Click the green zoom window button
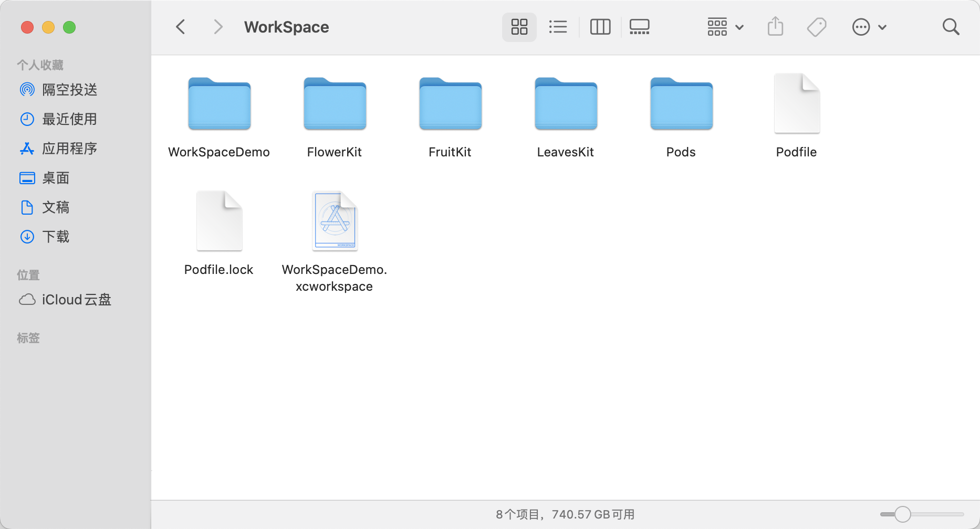This screenshot has width=980, height=529. 69,27
